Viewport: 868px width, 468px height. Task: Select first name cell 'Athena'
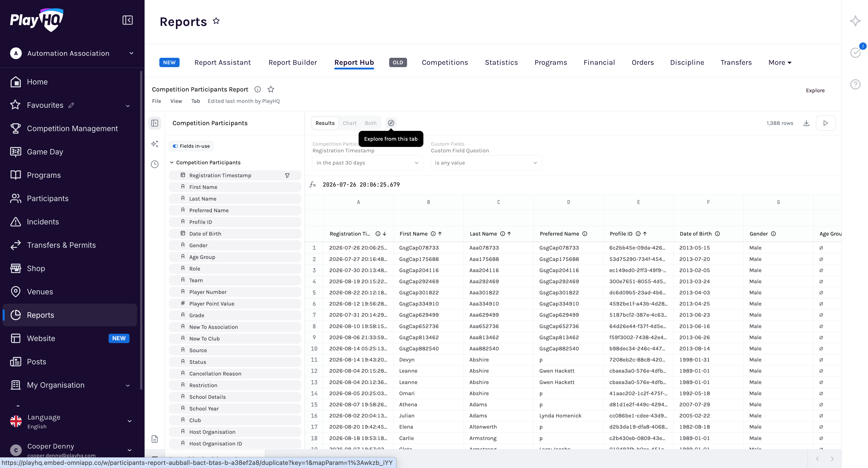(x=428, y=404)
